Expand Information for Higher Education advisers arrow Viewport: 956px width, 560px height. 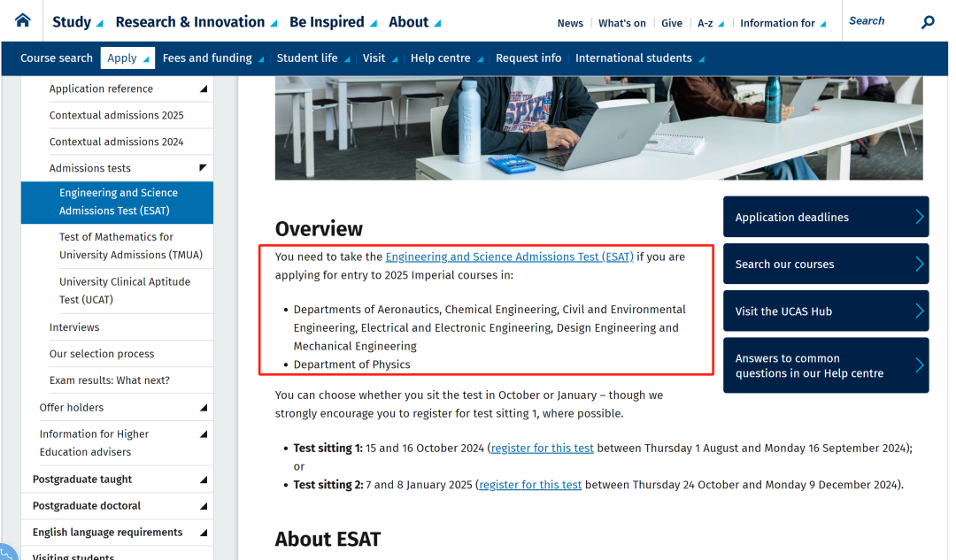tap(204, 434)
